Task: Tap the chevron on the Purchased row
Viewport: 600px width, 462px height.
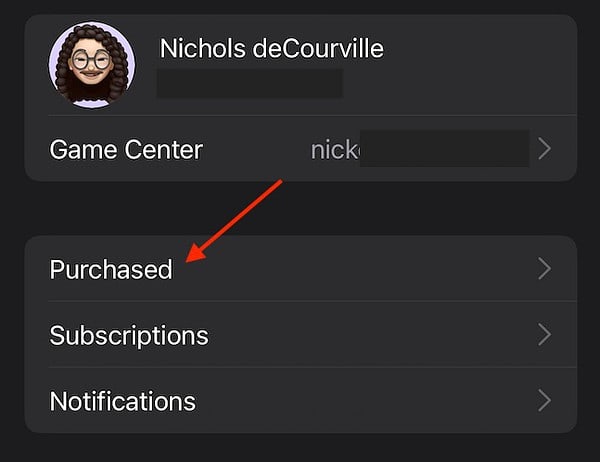Action: click(x=545, y=269)
